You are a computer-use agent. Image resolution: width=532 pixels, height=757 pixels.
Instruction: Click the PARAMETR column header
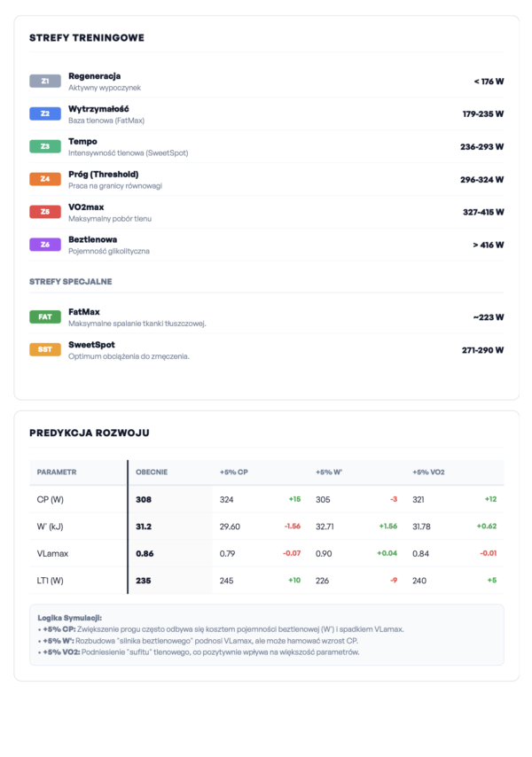pos(57,472)
